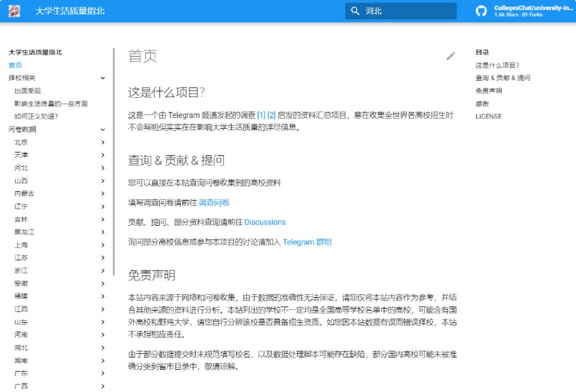Jump to 查询 & 贡献 & 提问 in contents
This screenshot has width=576, height=392.
pos(503,78)
